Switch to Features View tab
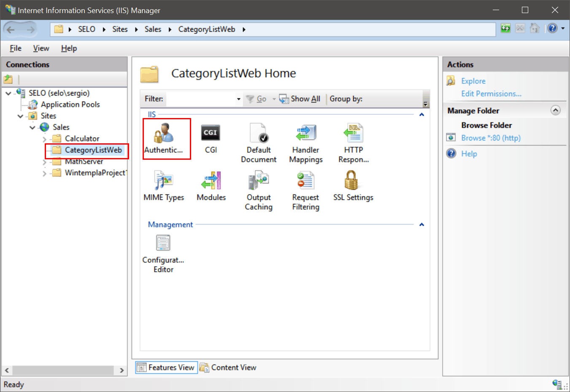Viewport: 570px width, 392px height. click(166, 368)
